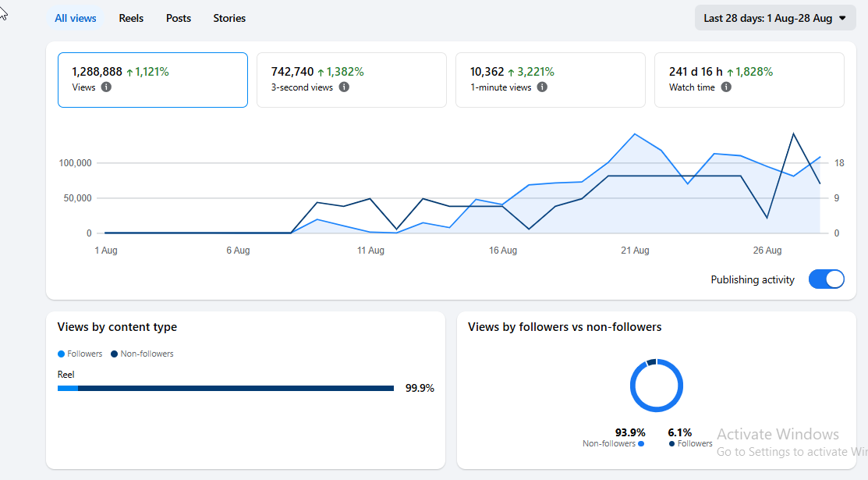868x480 pixels.
Task: Click the dark Non-followers legend dot
Action: tap(114, 354)
